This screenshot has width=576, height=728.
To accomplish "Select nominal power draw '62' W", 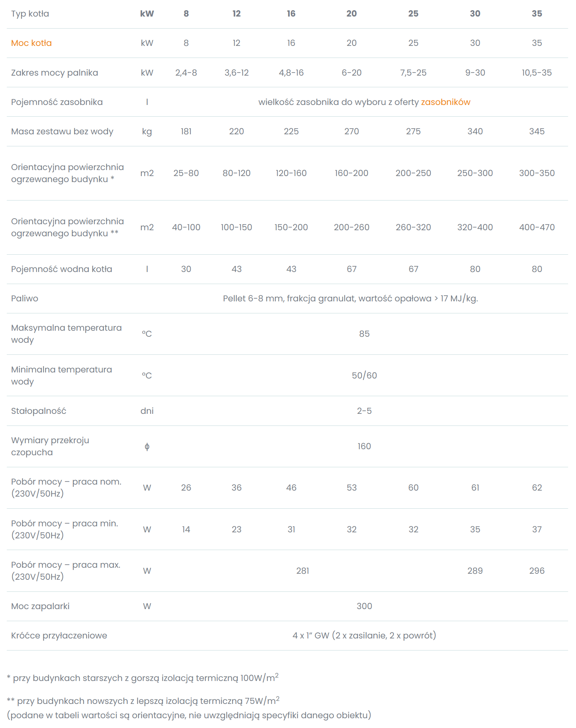I will [x=536, y=488].
